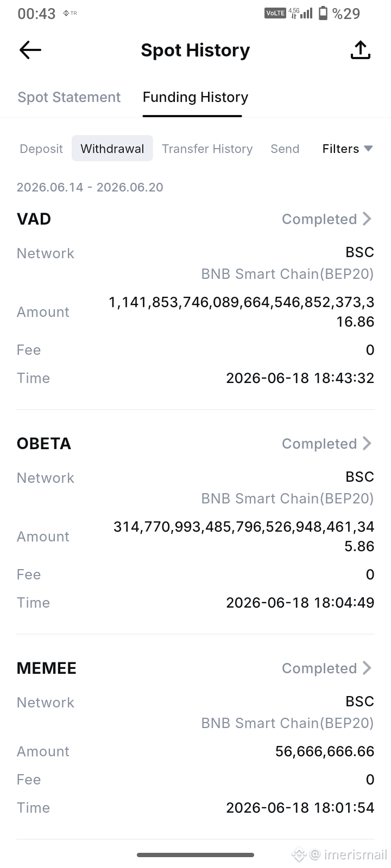Tap Completed status for VAD
The image size is (391, 868).
[x=319, y=219]
